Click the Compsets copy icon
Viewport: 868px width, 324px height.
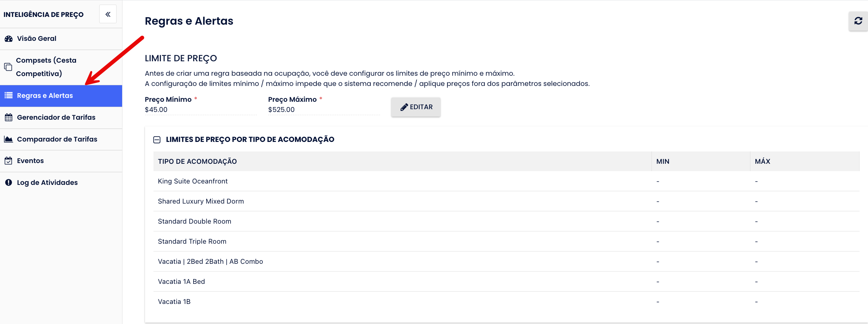tap(8, 67)
